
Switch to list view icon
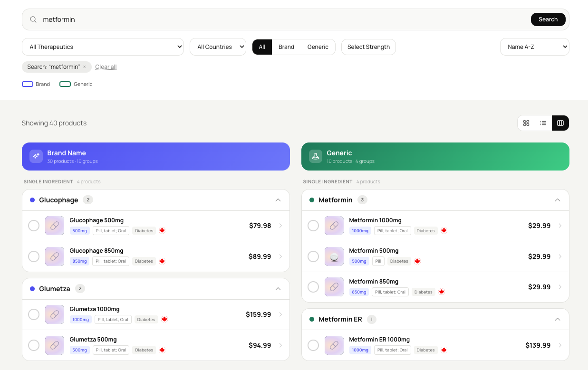[543, 123]
